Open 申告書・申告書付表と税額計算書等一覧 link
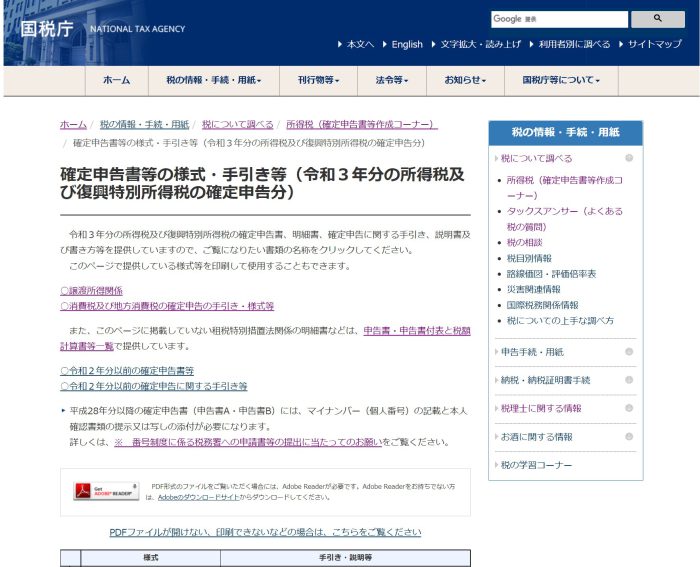This screenshot has width=700, height=567. 417,331
